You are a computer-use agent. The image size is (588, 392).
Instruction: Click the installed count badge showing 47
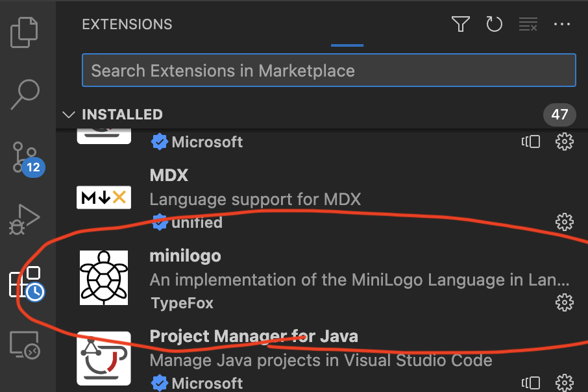(559, 115)
